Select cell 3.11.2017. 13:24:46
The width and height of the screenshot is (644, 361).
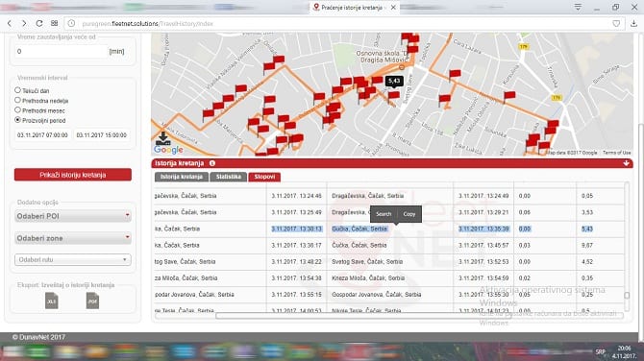point(297,196)
